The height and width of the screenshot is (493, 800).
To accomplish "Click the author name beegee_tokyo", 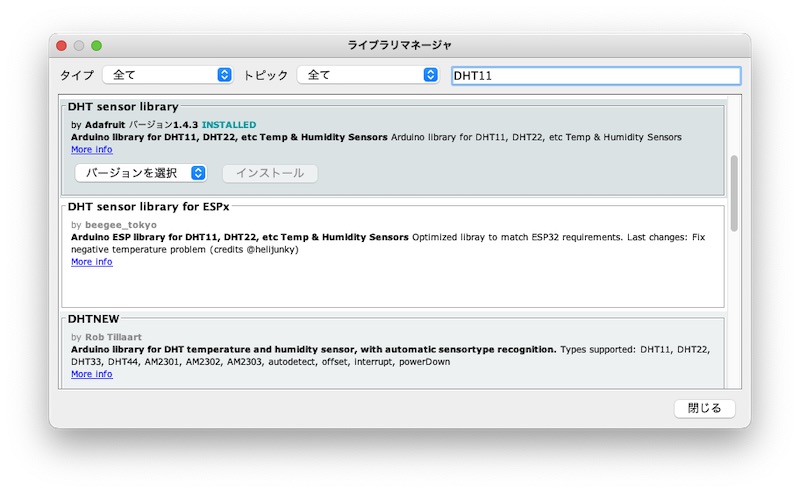I will 119,225.
